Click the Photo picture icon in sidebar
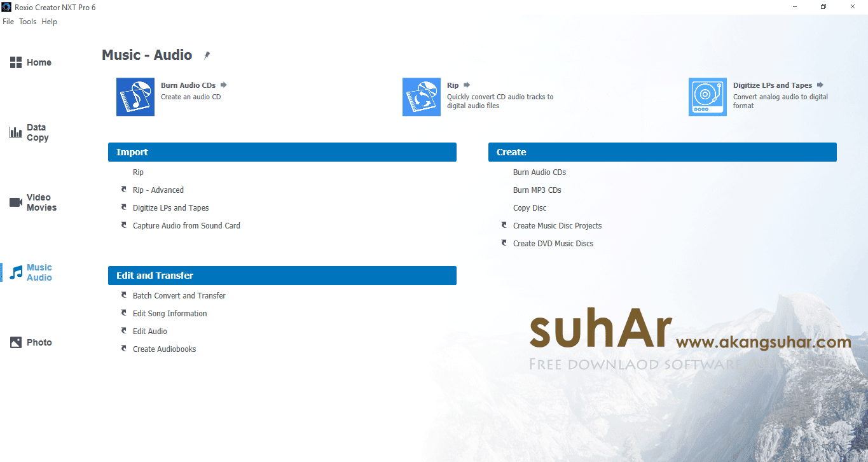The width and height of the screenshot is (868, 462). point(16,342)
